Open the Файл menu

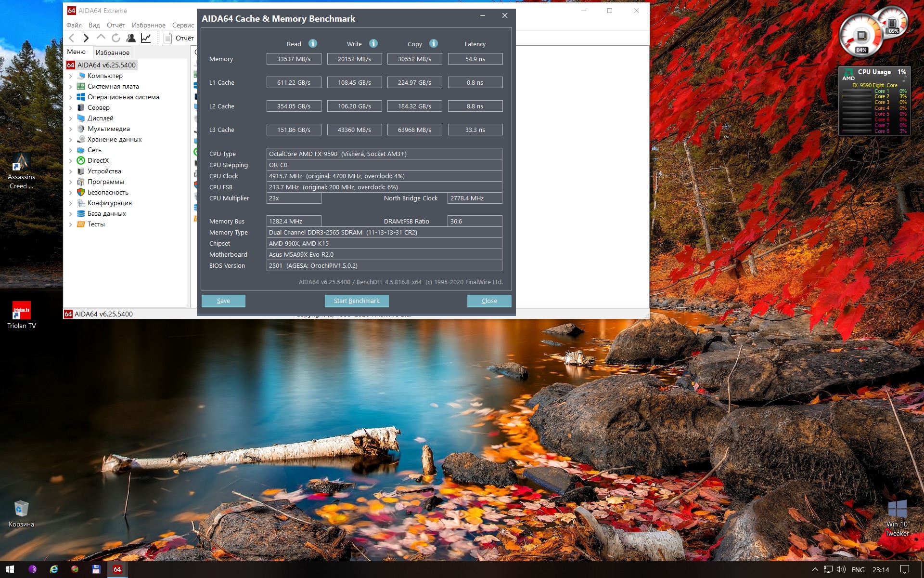point(74,25)
